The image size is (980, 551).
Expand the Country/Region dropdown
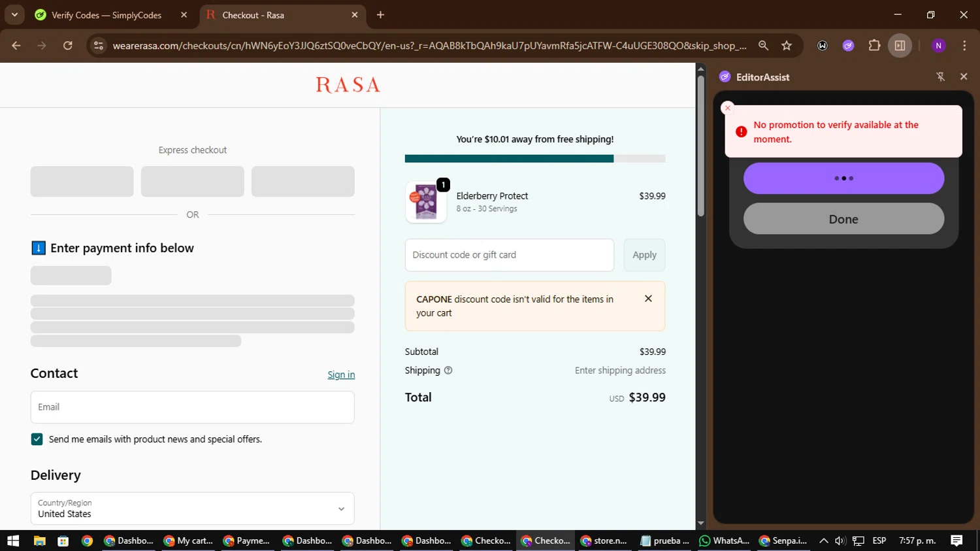pyautogui.click(x=192, y=509)
